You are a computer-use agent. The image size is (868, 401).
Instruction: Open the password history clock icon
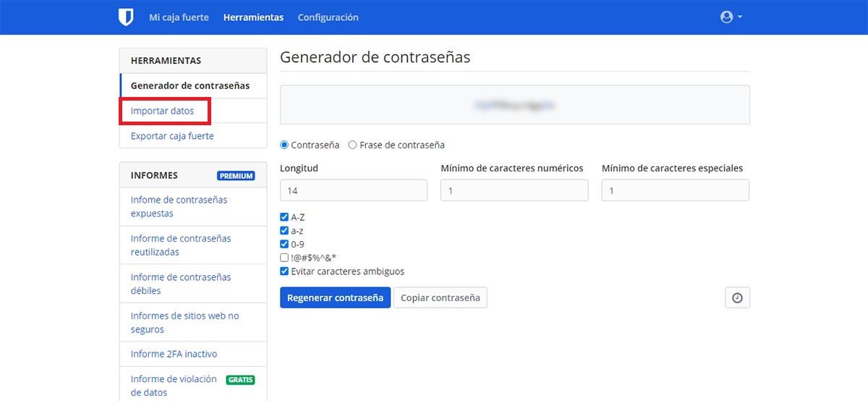click(737, 297)
